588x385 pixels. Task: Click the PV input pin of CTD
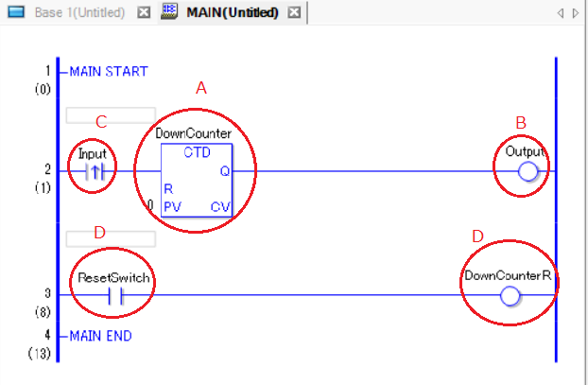[172, 207]
